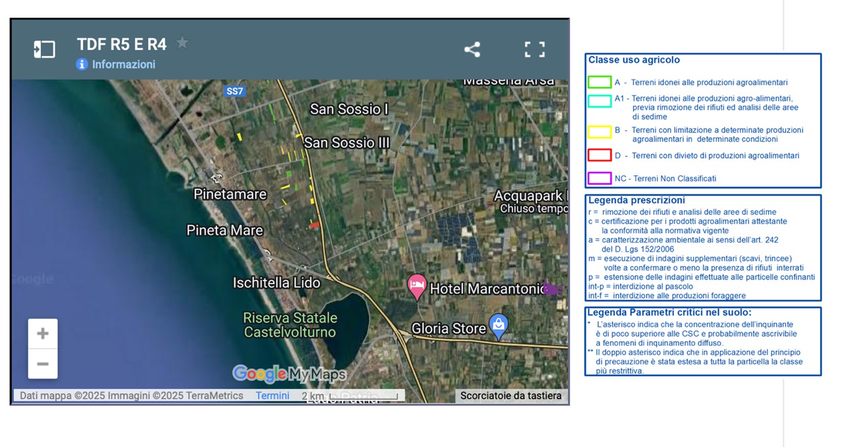Click the Pineta Mare place label
Viewport: 868px width, 447px height.
(x=225, y=230)
